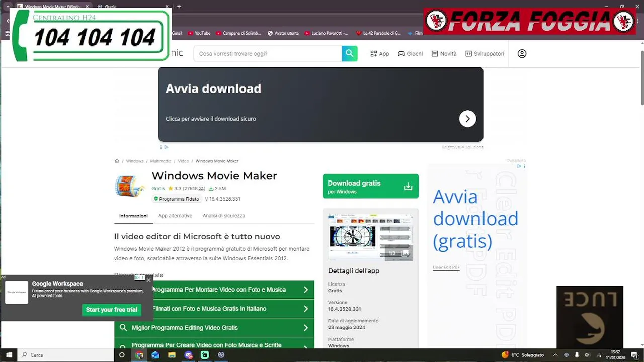Open the app screenshot thumbnail

[x=370, y=237]
